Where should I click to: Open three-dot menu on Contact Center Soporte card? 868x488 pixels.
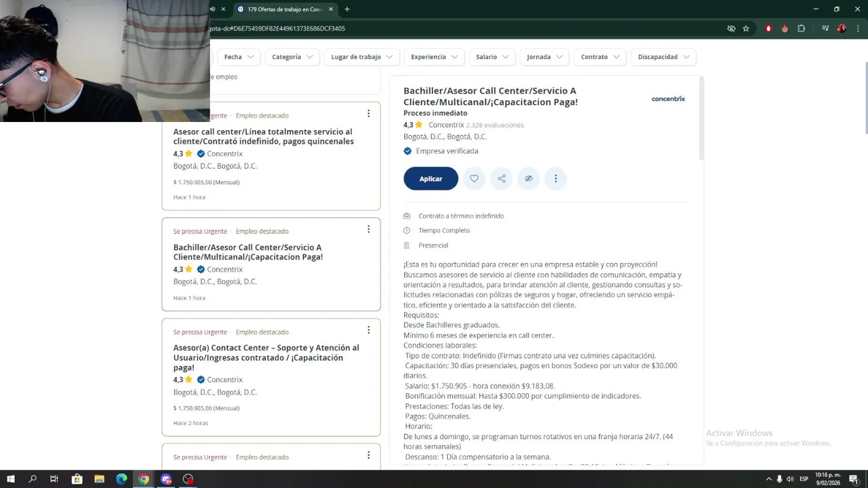point(368,330)
